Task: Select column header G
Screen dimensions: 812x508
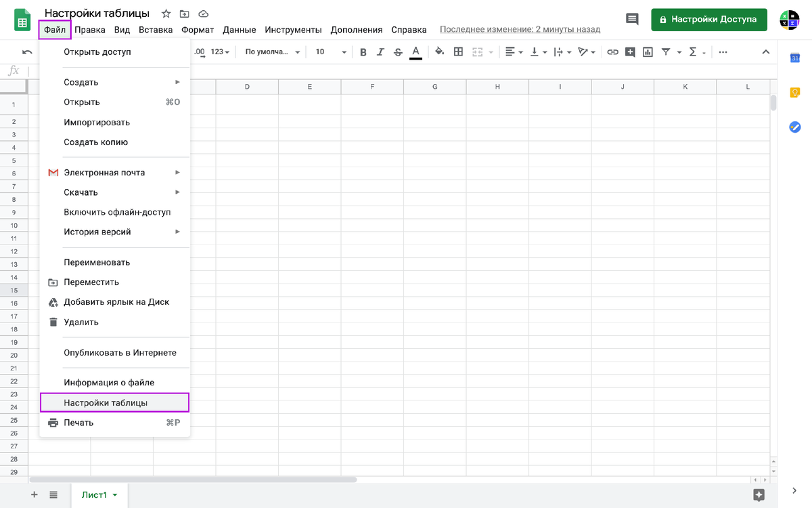Action: 434,87
